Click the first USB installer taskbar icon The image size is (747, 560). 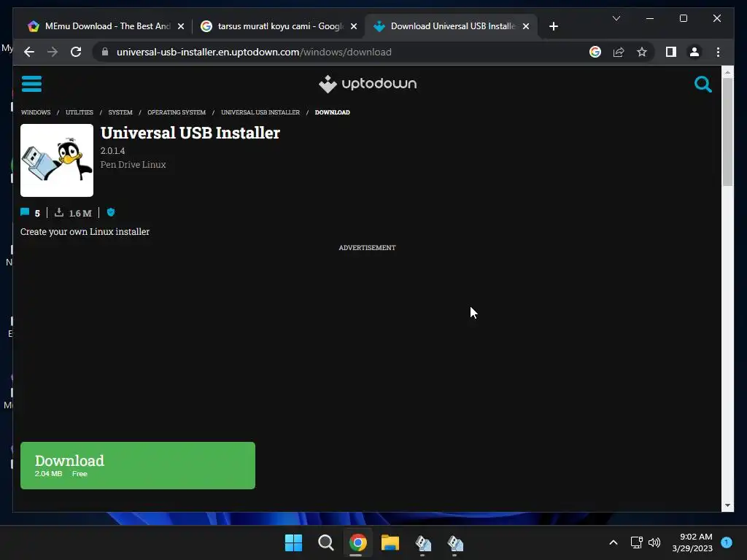[422, 542]
